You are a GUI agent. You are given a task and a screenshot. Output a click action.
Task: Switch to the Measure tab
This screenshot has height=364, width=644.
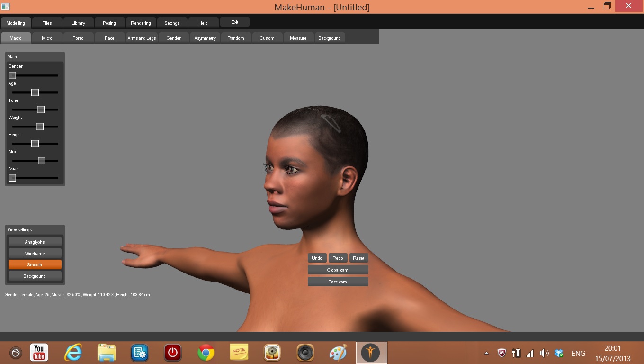[x=298, y=38]
